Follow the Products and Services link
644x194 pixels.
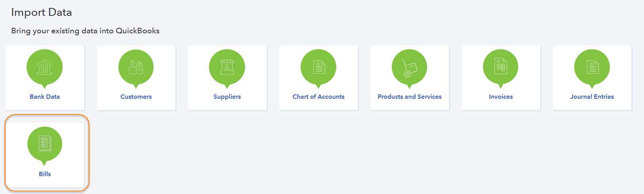click(410, 97)
